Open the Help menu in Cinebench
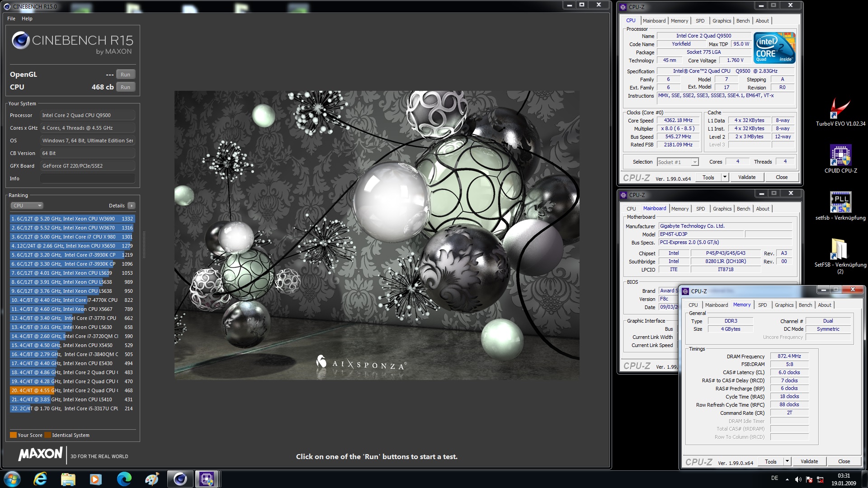The image size is (868, 488). point(27,19)
